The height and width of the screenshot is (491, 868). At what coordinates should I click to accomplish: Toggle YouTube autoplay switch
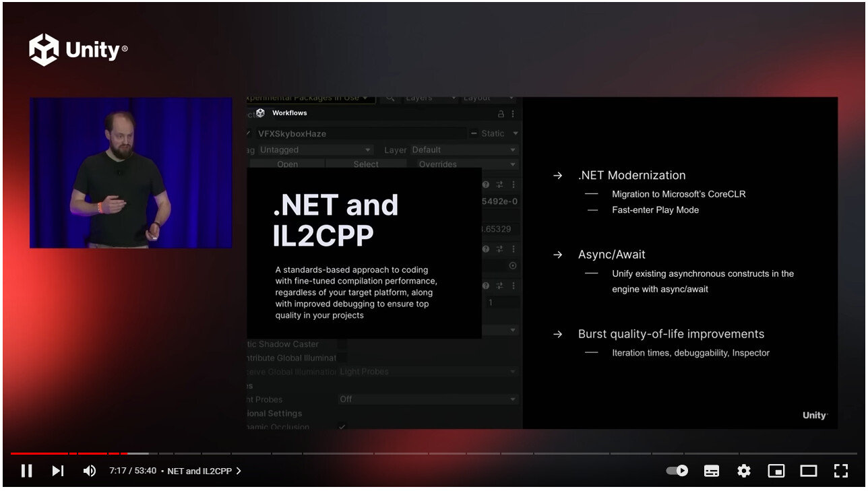coord(676,471)
